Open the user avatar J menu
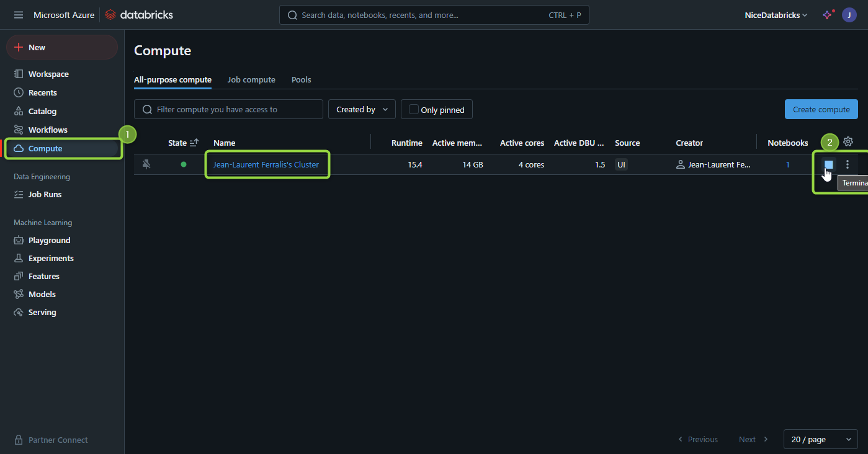The width and height of the screenshot is (868, 454). (849, 15)
